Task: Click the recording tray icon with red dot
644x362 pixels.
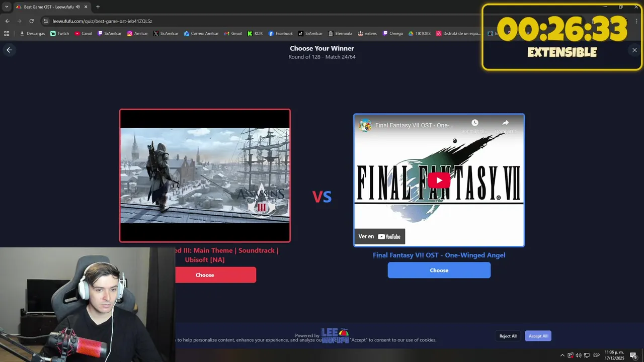Action: 571,355
